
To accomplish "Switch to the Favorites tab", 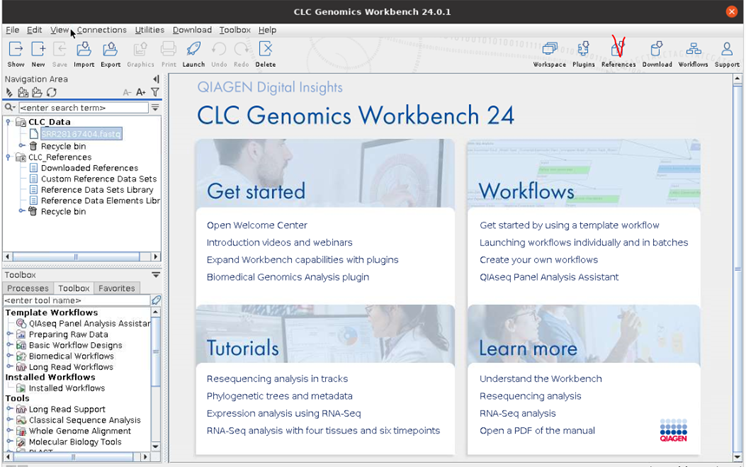I will [117, 288].
